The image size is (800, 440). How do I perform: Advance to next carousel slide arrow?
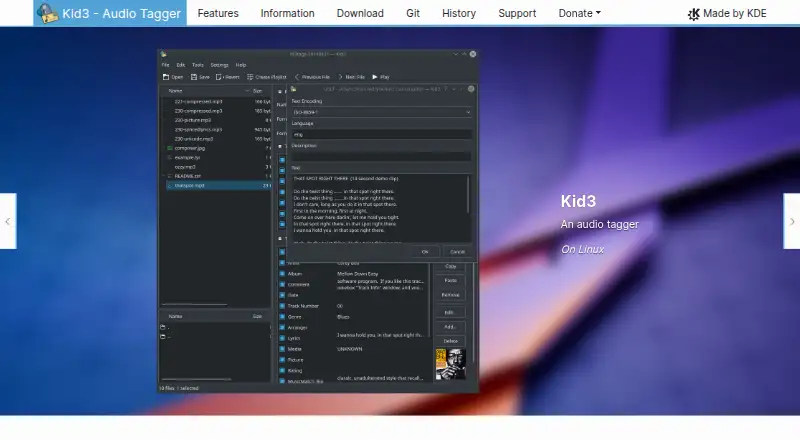pos(792,221)
